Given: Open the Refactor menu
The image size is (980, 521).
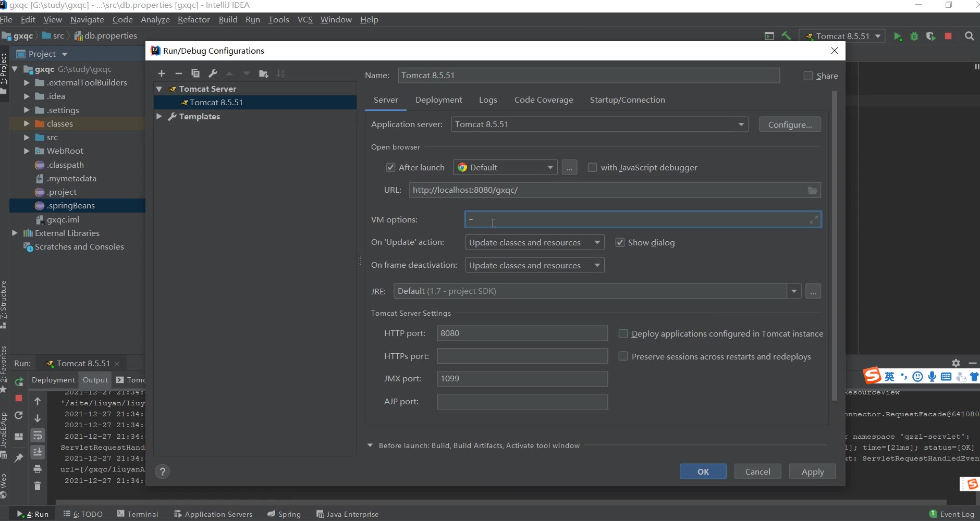Looking at the screenshot, I should pyautogui.click(x=193, y=20).
